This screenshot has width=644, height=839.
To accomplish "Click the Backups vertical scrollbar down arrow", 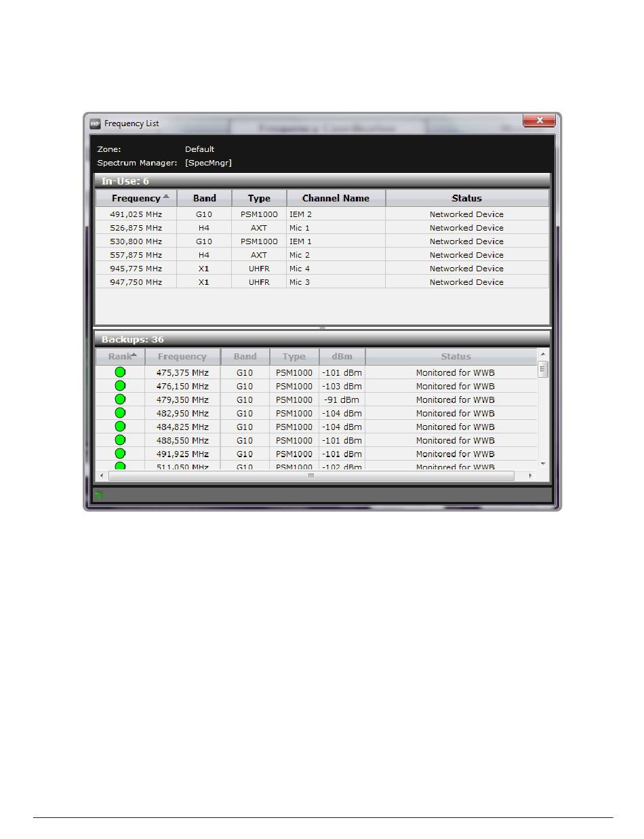I will pos(543,463).
